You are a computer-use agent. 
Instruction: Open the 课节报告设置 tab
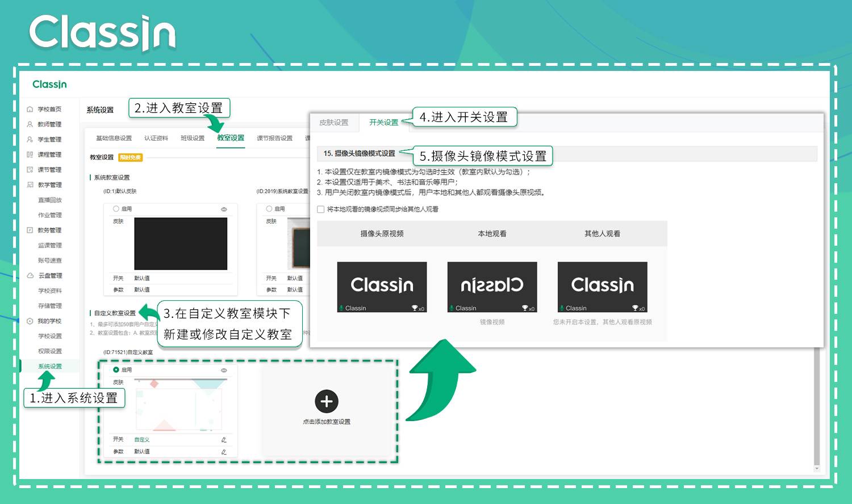pos(274,138)
